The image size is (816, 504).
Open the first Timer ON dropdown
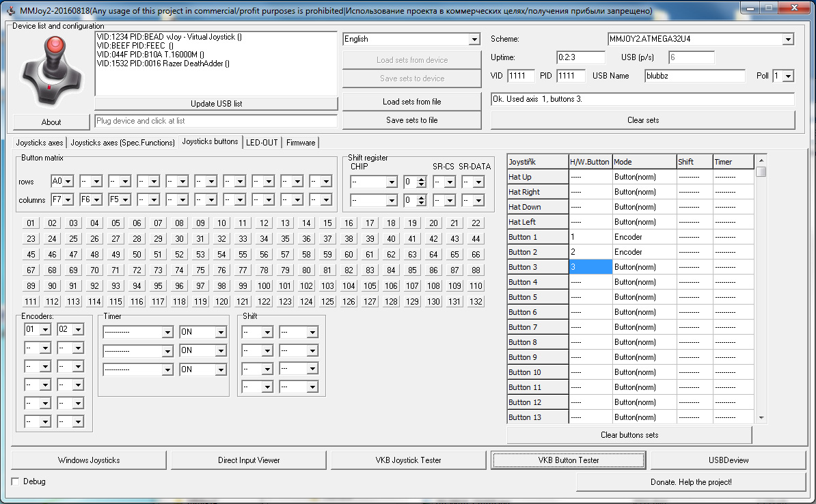pyautogui.click(x=221, y=333)
